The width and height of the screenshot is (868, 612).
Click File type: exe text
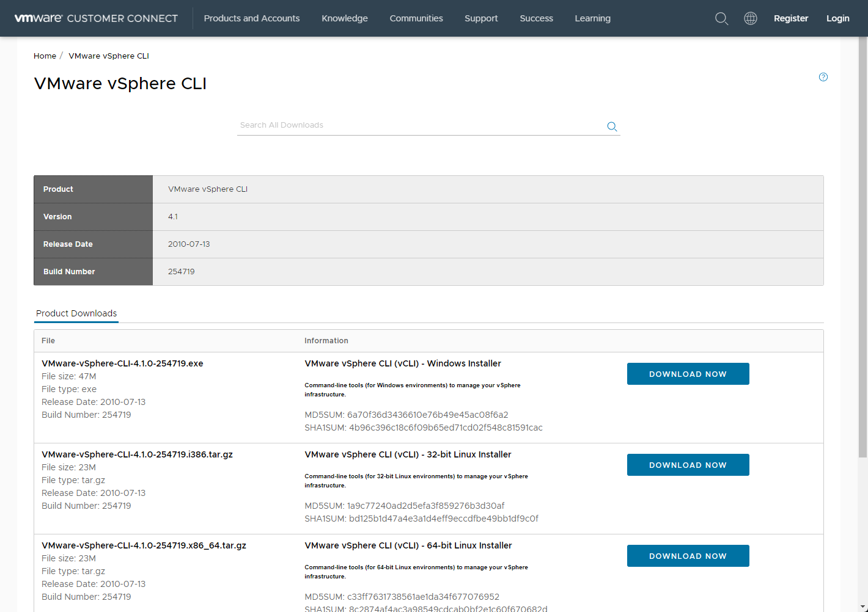coord(69,389)
